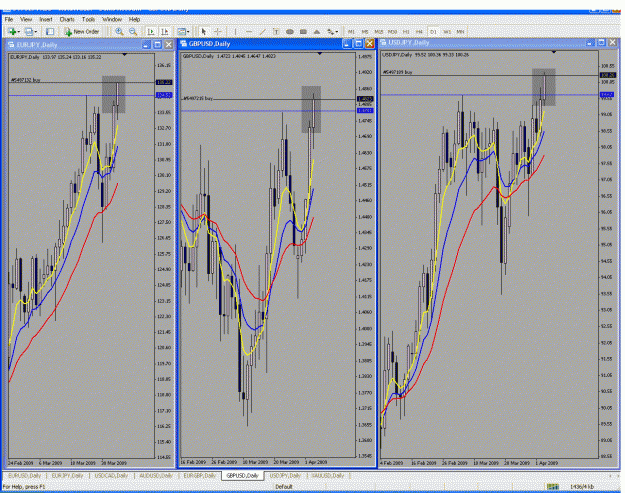This screenshot has height=493, width=625.
Task: Open the File menu
Action: pyautogui.click(x=9, y=19)
